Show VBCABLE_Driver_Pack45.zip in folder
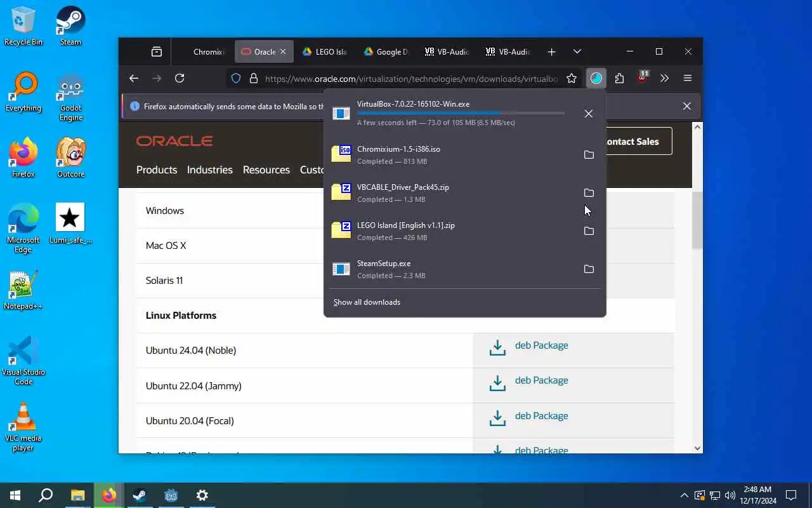This screenshot has height=508, width=812. pyautogui.click(x=589, y=193)
